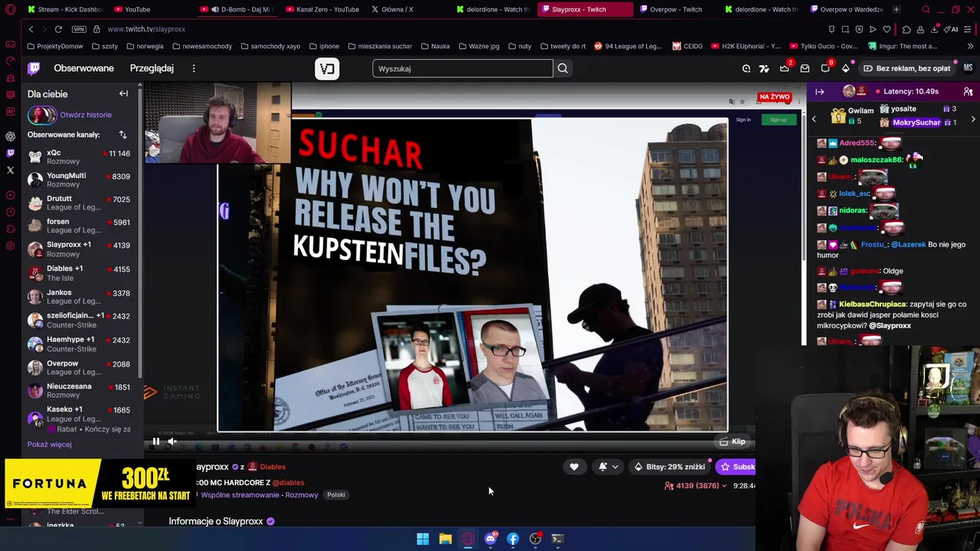Open xQc channel in sidebar
Image resolution: width=980 pixels, height=551 pixels.
coord(80,157)
